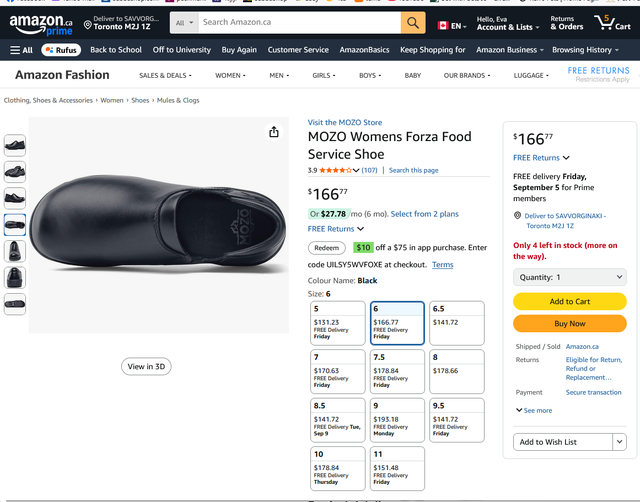Click the star rating icons
This screenshot has width=640, height=502.
(x=335, y=170)
